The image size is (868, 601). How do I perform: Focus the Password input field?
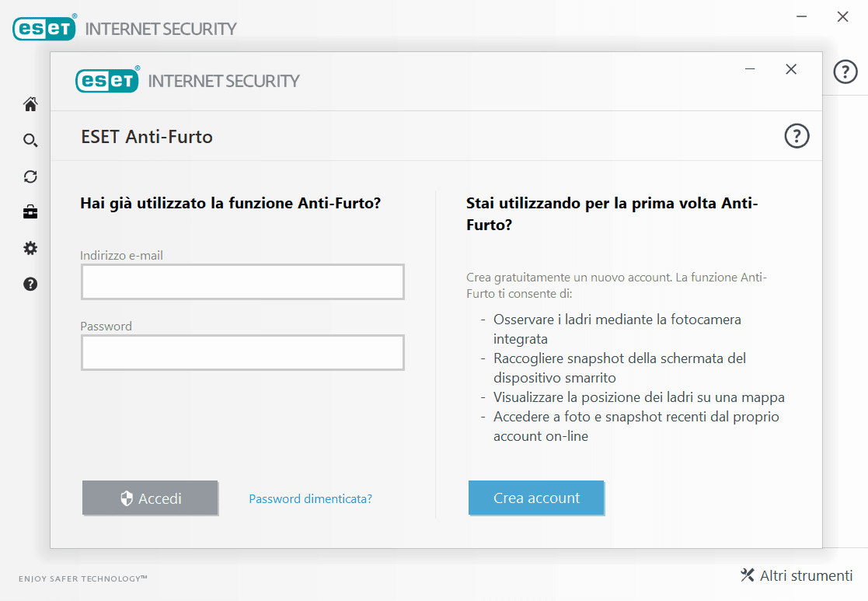[x=242, y=352]
